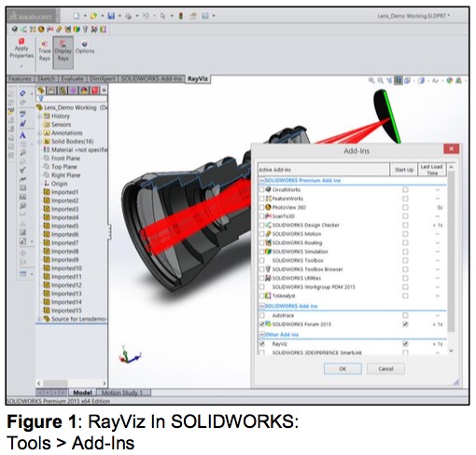Image resolution: width=476 pixels, height=455 pixels.
Task: Expand the Annotations node in feature tree
Action: (x=39, y=133)
